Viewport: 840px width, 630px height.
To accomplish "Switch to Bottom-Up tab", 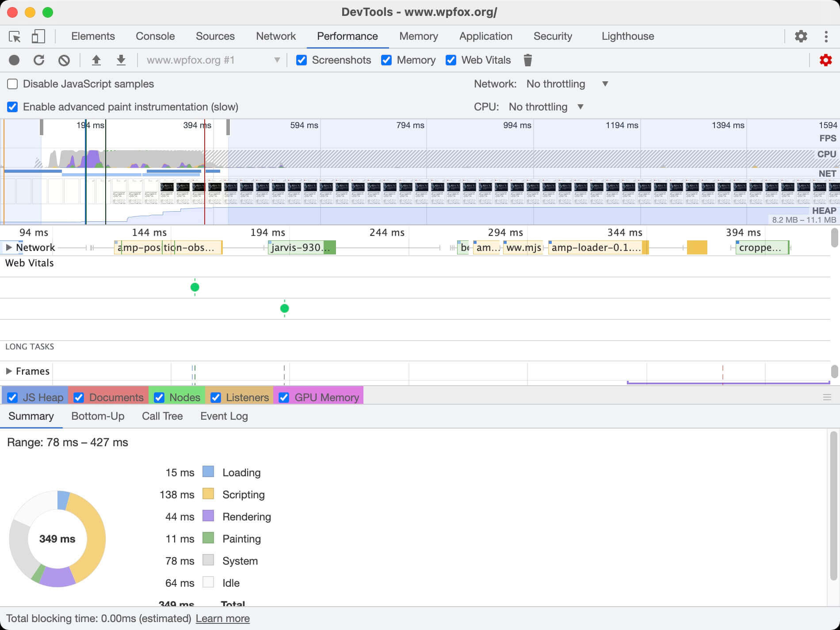I will [98, 416].
